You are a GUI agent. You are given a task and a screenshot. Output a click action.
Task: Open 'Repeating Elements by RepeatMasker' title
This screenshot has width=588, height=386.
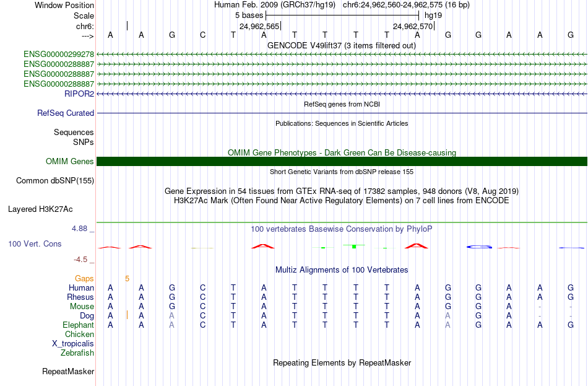pos(342,362)
